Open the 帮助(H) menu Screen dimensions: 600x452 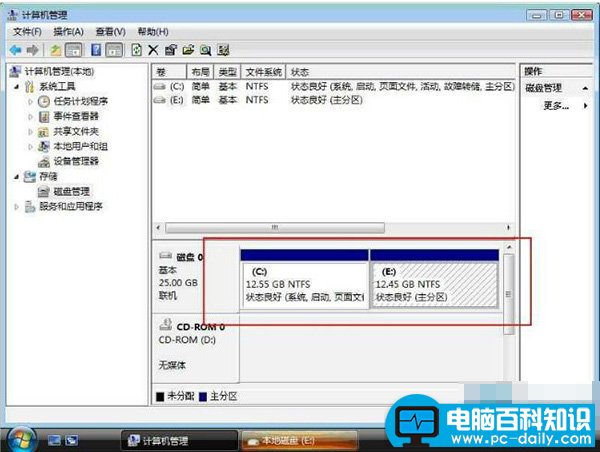[153, 32]
